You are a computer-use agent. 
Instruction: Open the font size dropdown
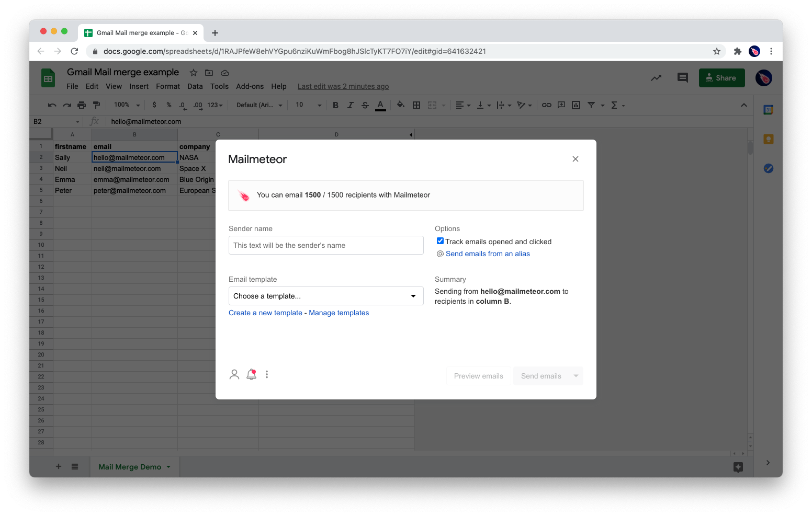click(309, 105)
